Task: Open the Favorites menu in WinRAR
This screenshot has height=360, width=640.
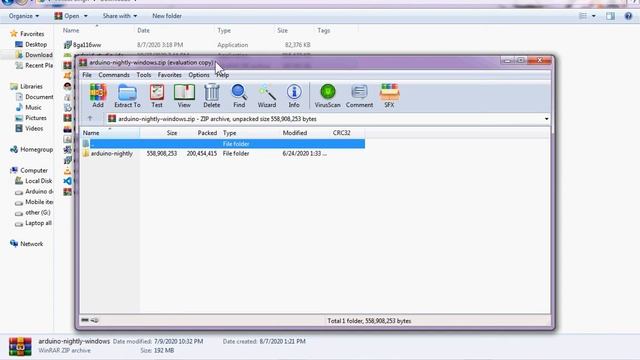Action: pos(169,75)
